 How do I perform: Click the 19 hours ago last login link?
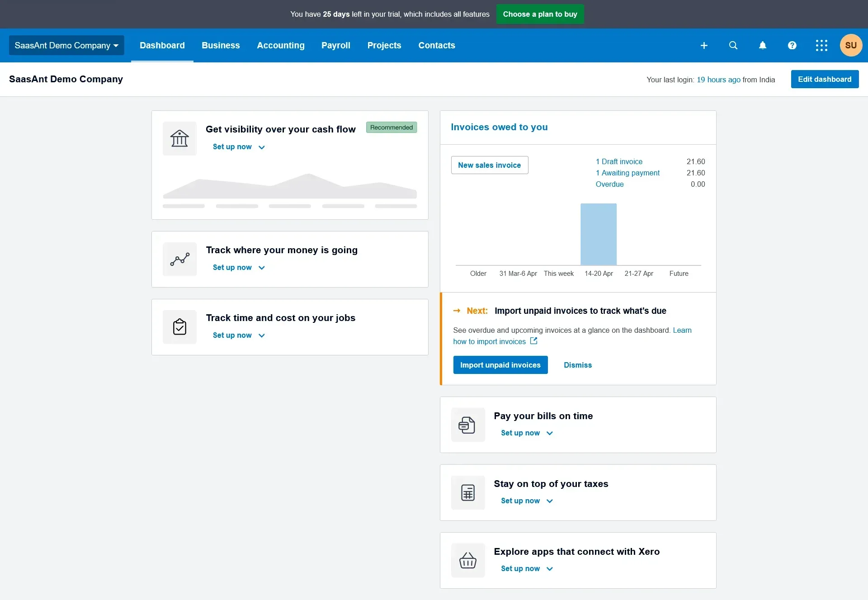[718, 79]
